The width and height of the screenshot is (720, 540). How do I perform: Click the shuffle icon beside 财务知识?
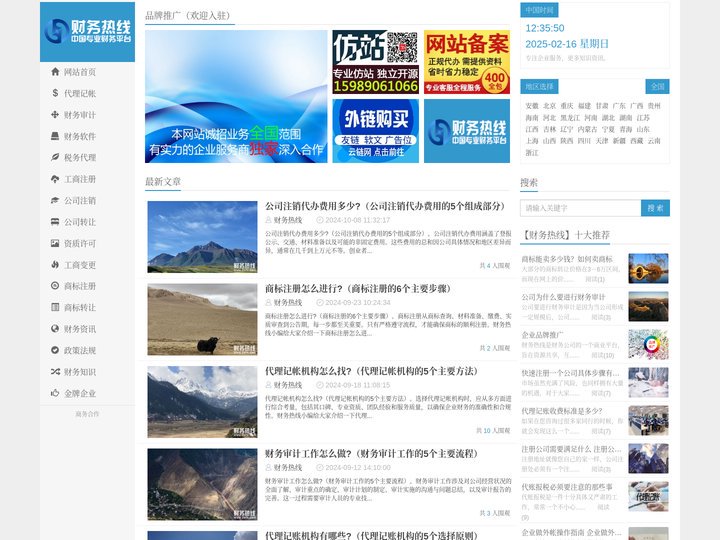55,372
